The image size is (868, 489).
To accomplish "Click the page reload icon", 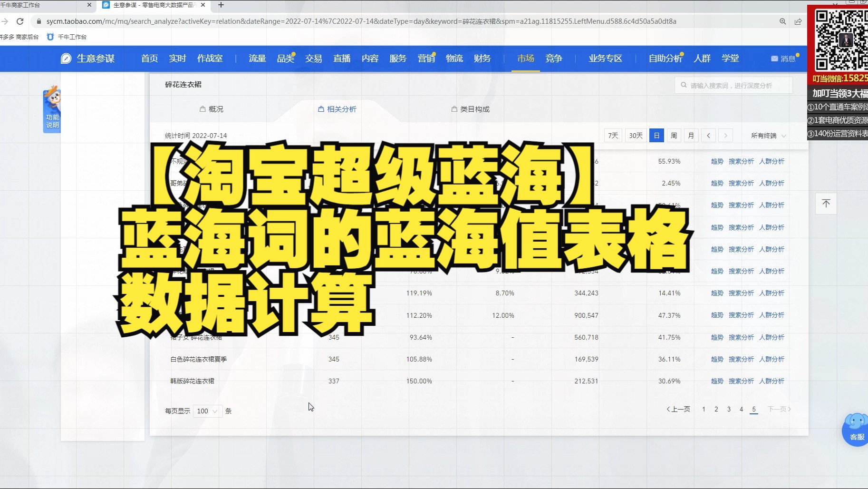I will [x=20, y=21].
